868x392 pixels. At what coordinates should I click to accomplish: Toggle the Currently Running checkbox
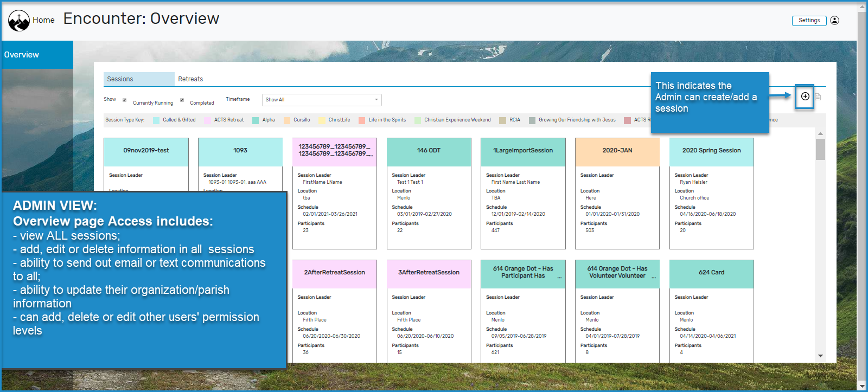click(125, 100)
